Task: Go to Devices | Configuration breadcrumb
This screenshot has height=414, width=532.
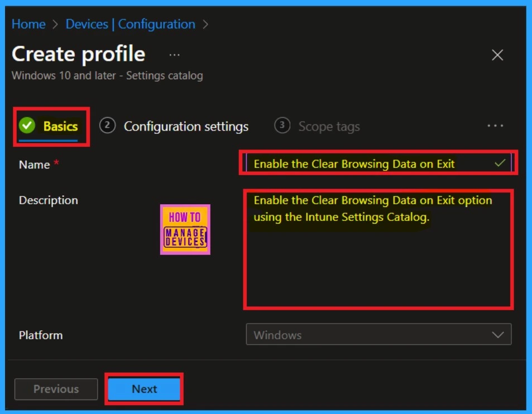Action: [130, 24]
